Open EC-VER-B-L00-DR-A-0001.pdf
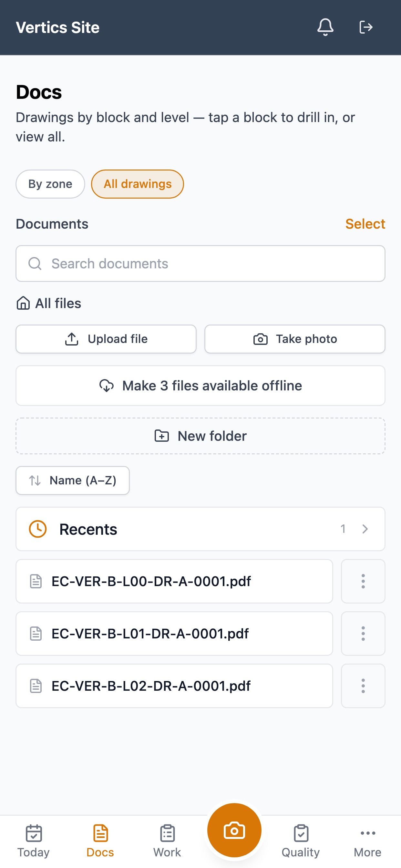Viewport: 401px width, 868px height. coord(174,581)
